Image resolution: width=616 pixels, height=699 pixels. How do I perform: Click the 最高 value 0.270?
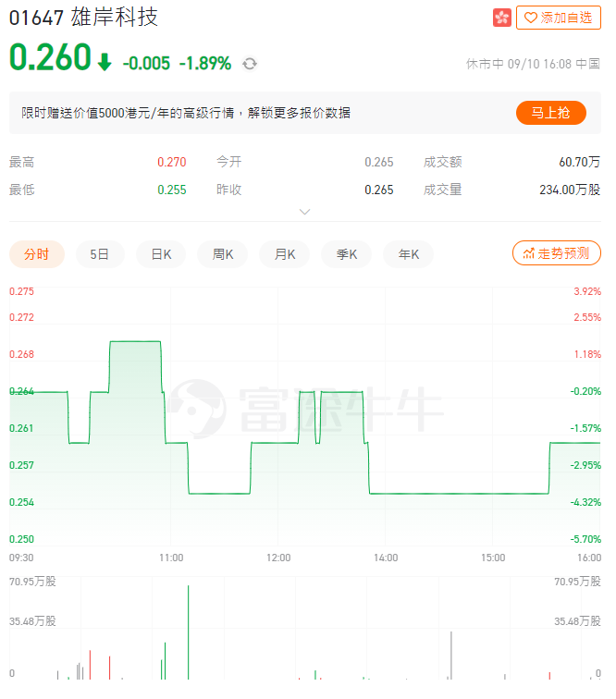click(x=171, y=162)
